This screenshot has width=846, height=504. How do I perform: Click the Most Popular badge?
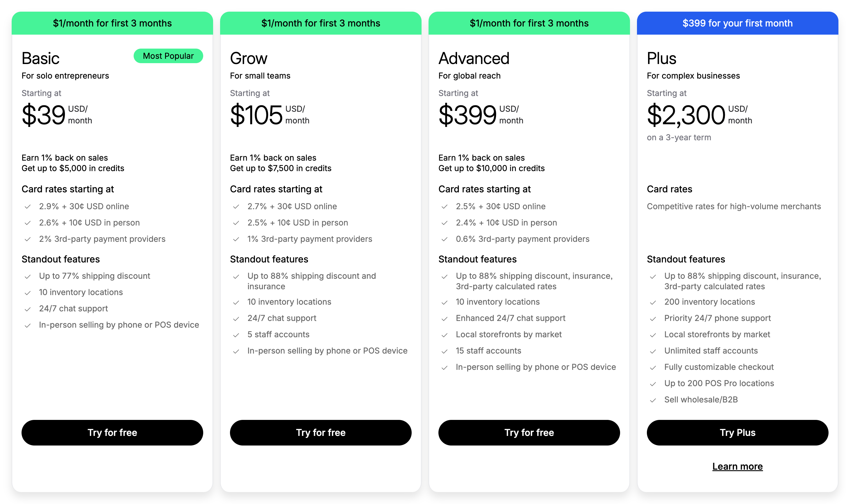pyautogui.click(x=168, y=56)
